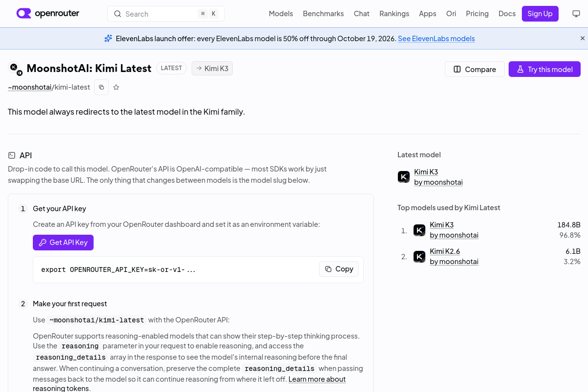Click the Kimi K2.6 logo in top models list

tap(419, 257)
